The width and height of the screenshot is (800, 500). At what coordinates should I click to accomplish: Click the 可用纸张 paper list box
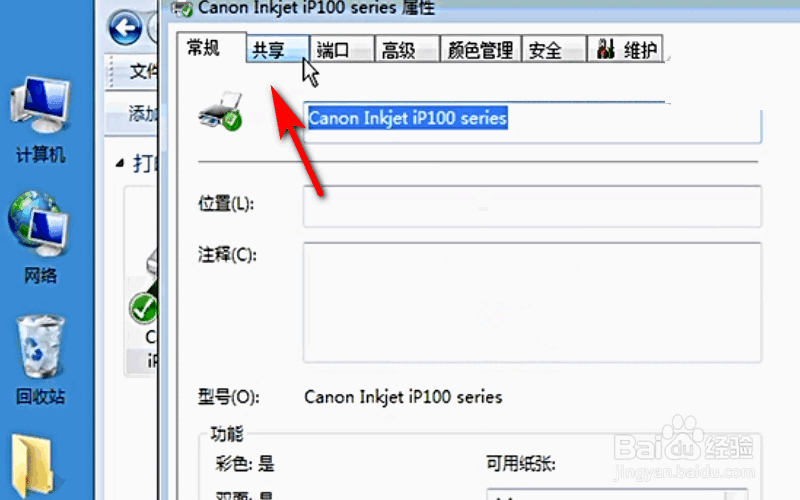pyautogui.click(x=617, y=494)
